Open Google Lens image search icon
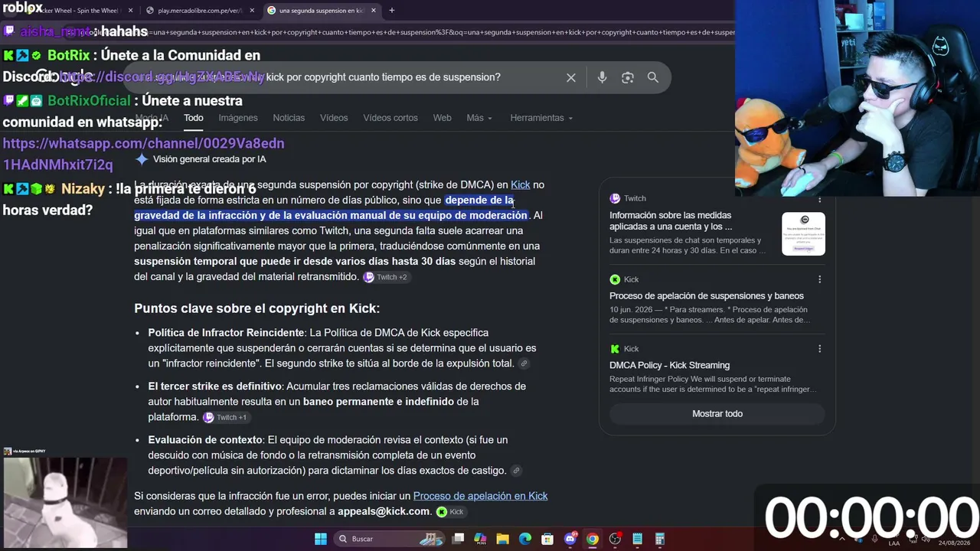980x551 pixels. (628, 77)
